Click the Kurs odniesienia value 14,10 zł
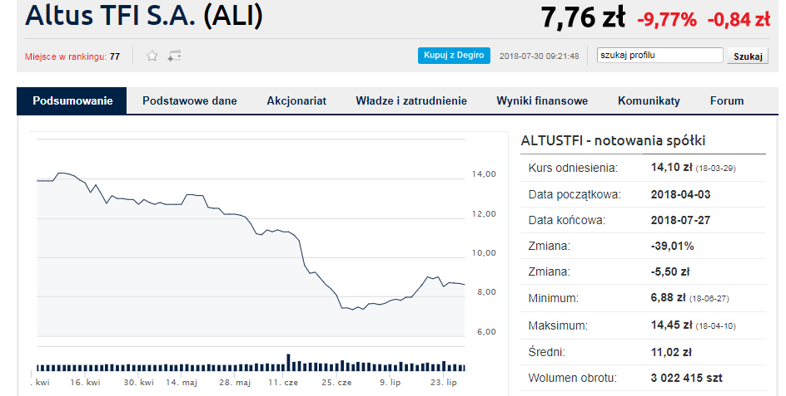The height and width of the screenshot is (396, 786). [671, 167]
